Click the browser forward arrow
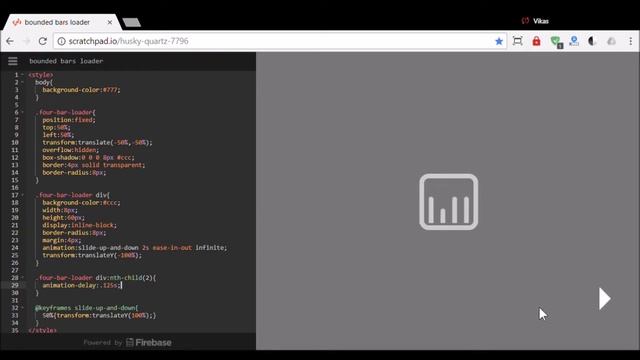Image resolution: width=640 pixels, height=360 pixels. click(27, 41)
